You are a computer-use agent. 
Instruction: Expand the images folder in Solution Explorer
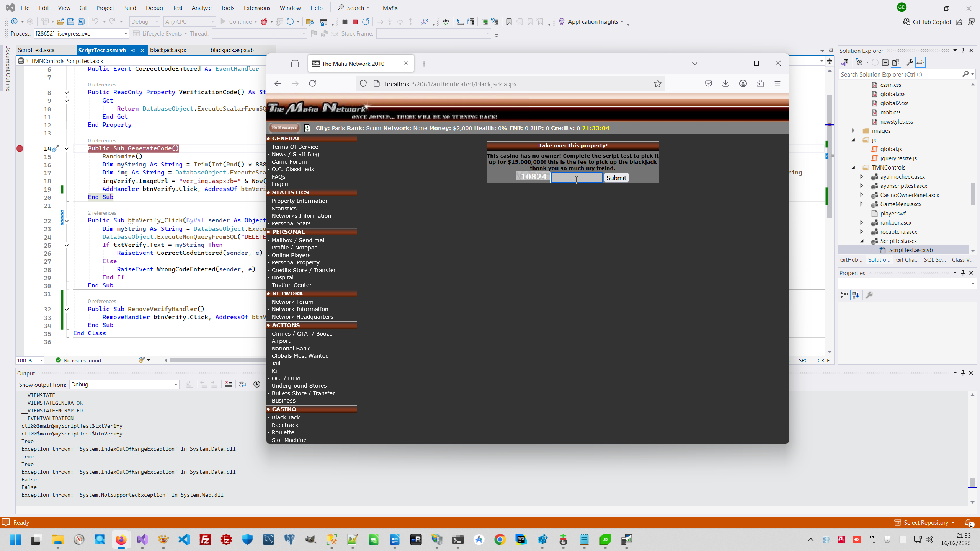click(853, 130)
